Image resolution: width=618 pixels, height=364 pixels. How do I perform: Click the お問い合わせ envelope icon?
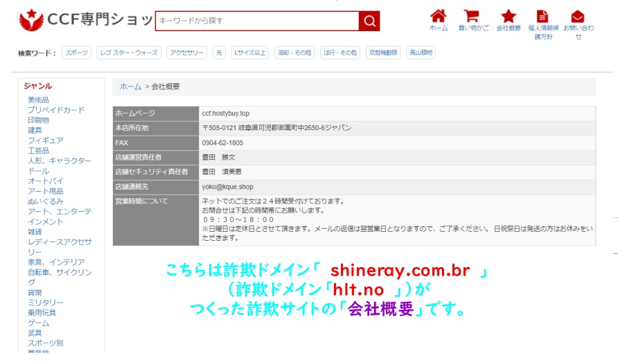pos(578,17)
